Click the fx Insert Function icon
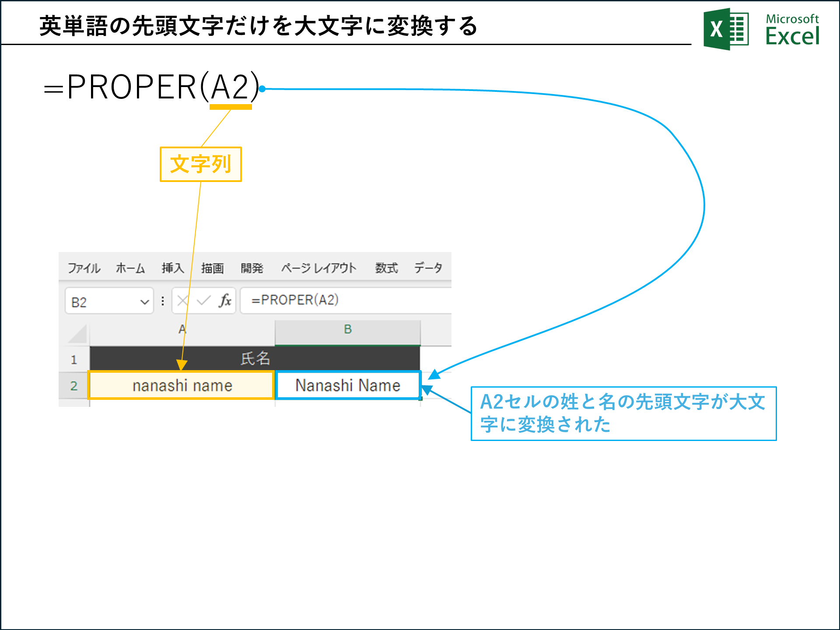 pyautogui.click(x=226, y=300)
